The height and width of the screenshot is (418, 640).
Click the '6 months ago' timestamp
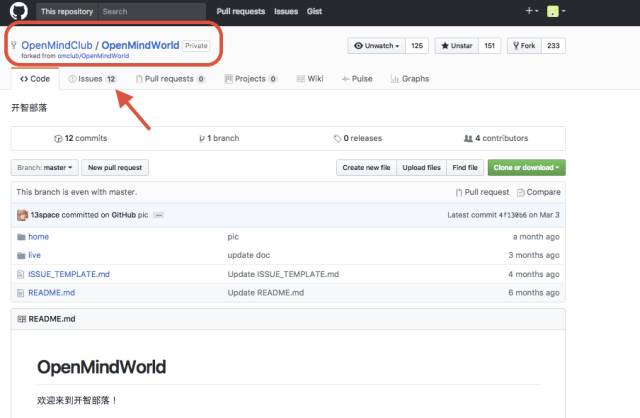534,293
